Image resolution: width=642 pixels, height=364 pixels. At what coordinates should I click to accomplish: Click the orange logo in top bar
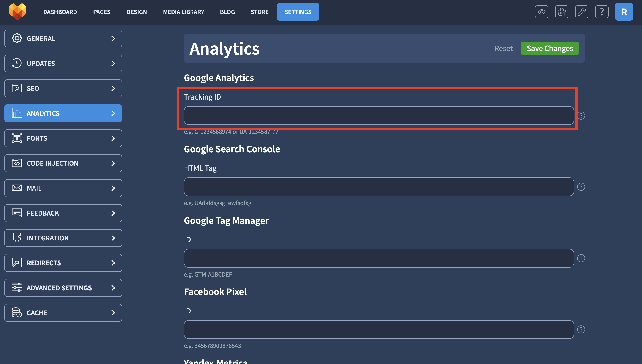click(x=18, y=12)
